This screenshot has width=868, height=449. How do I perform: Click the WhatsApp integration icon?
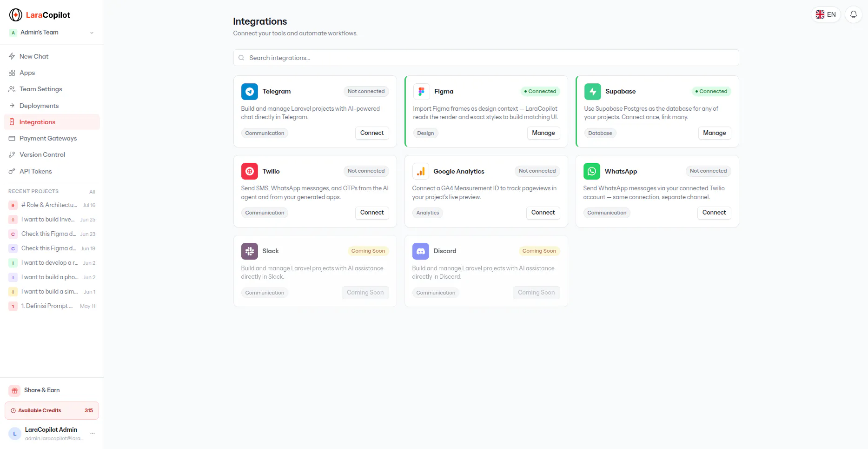click(592, 171)
